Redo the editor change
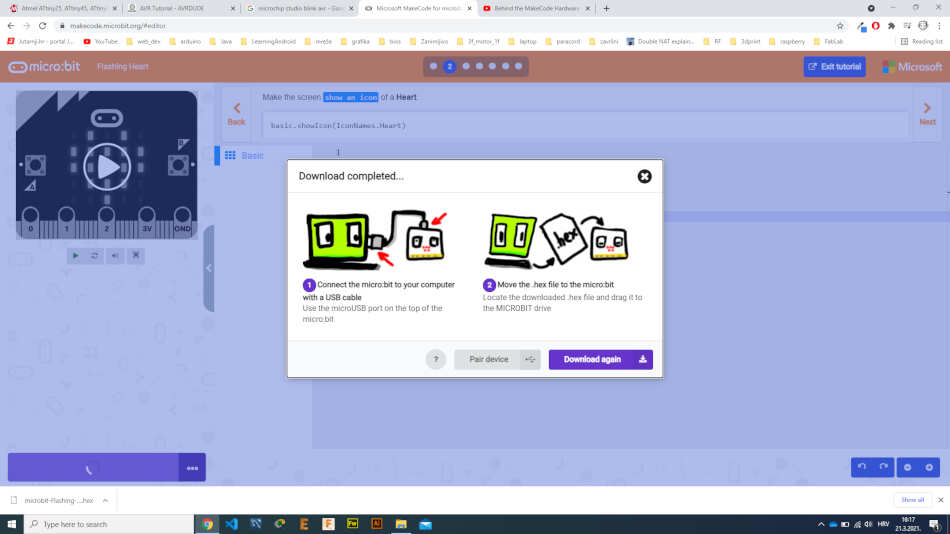 (883, 467)
